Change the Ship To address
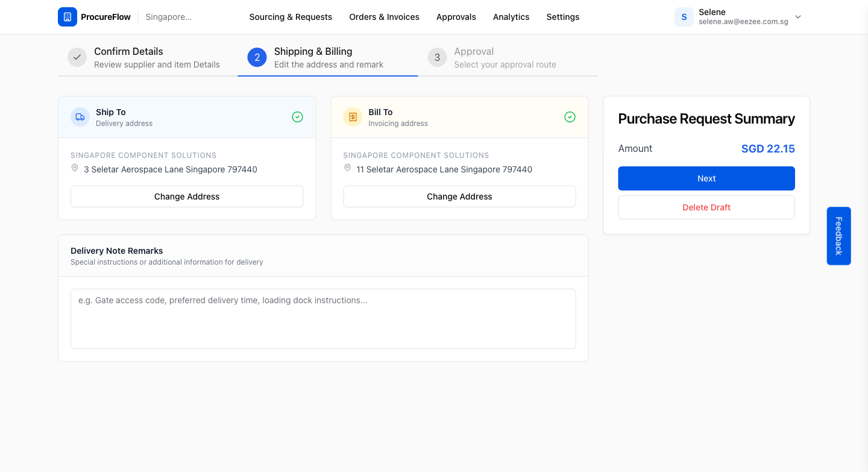This screenshot has height=472, width=868. tap(187, 197)
